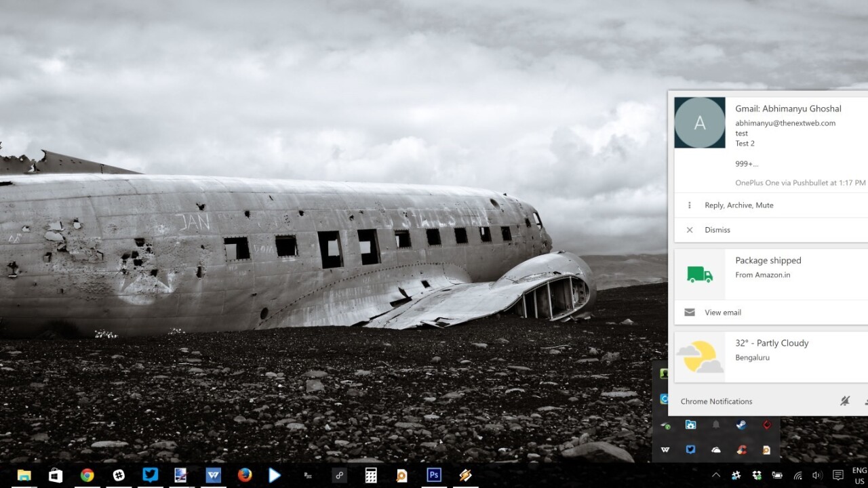This screenshot has height=488, width=868.
Task: Open OneDrive from the tray overflow
Action: tap(716, 449)
